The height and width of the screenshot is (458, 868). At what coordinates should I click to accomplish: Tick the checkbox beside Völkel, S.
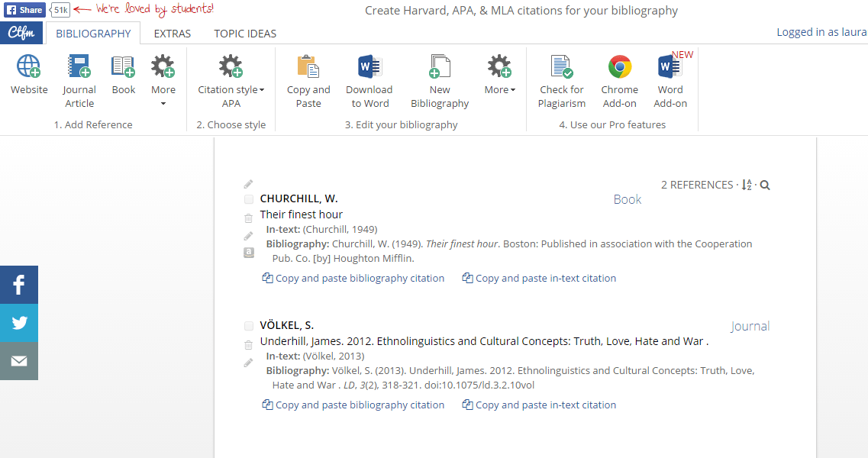(249, 326)
